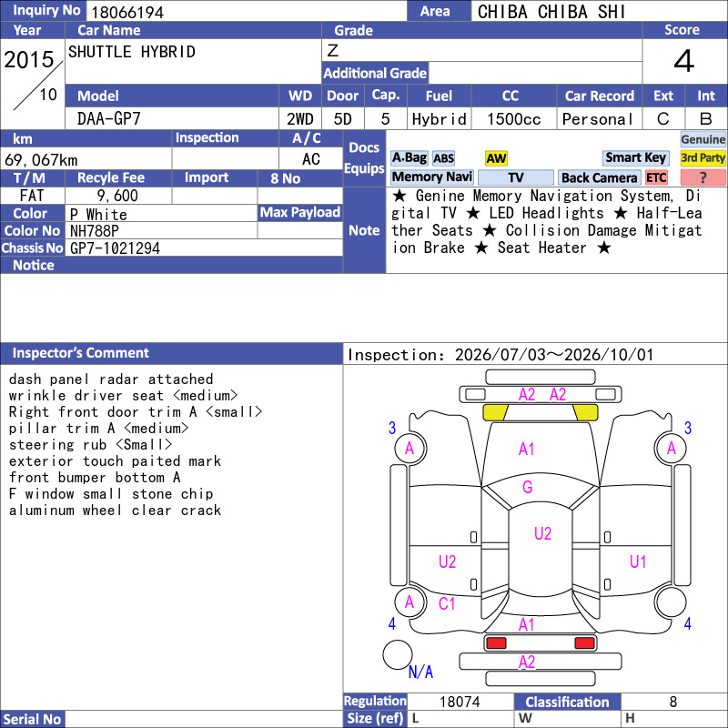Click the Additional Grade label
728x728 pixels.
(x=375, y=73)
